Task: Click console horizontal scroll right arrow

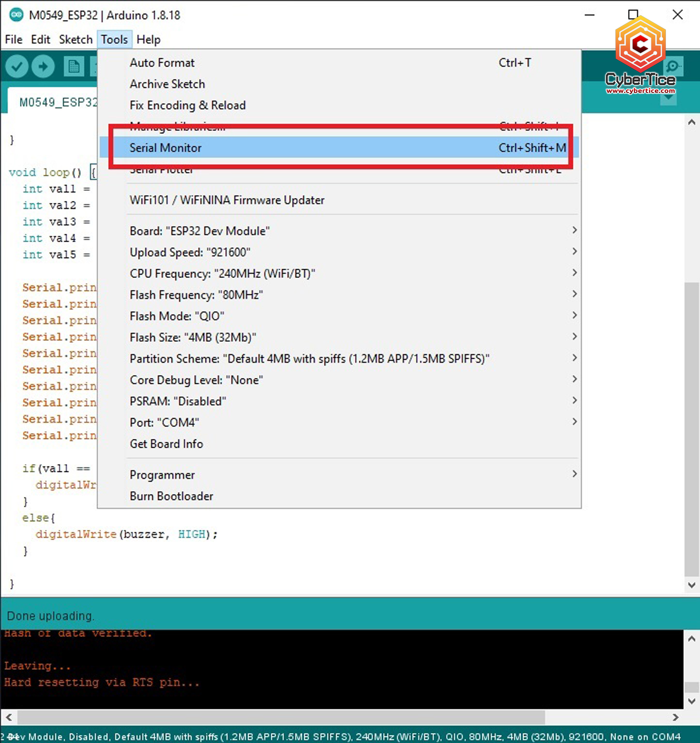Action: pos(675,717)
